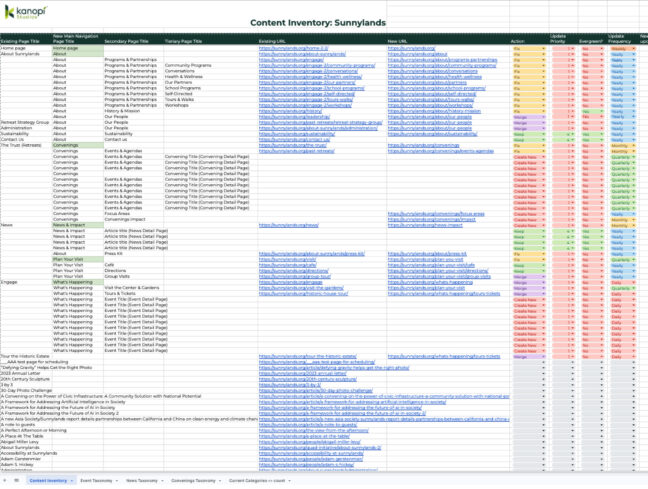Select the Content Inventory sheet tab

[48, 480]
